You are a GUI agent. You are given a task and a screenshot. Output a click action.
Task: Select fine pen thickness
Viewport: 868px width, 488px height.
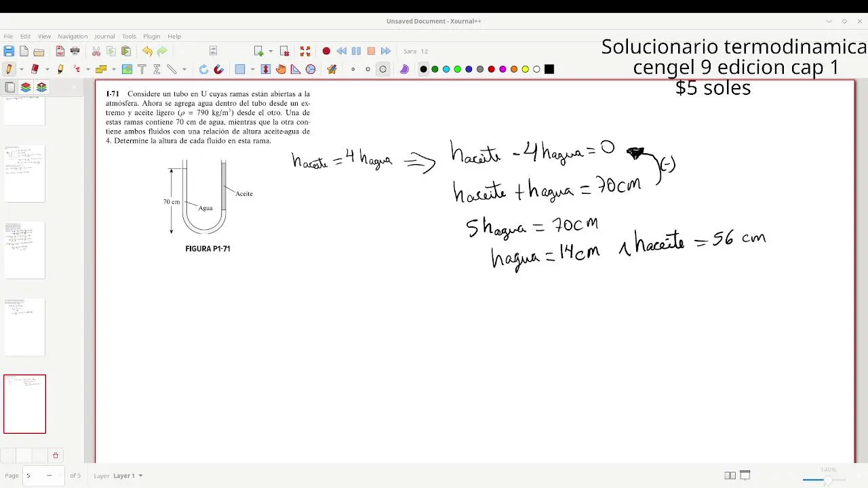(353, 69)
